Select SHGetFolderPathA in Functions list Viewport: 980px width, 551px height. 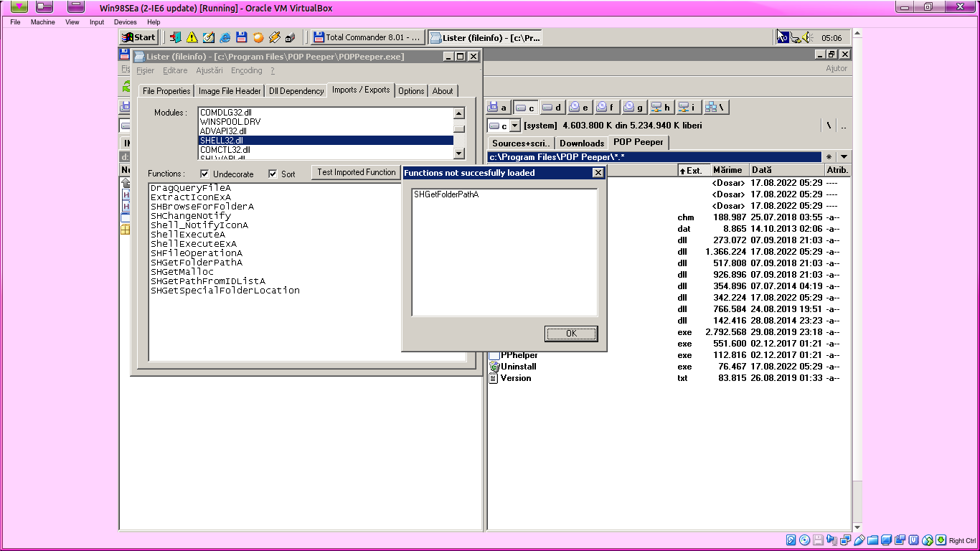pos(197,263)
